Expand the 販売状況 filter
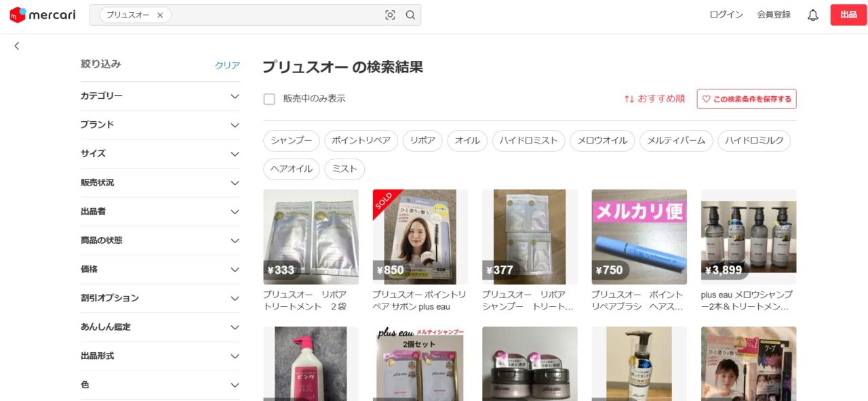 (160, 183)
